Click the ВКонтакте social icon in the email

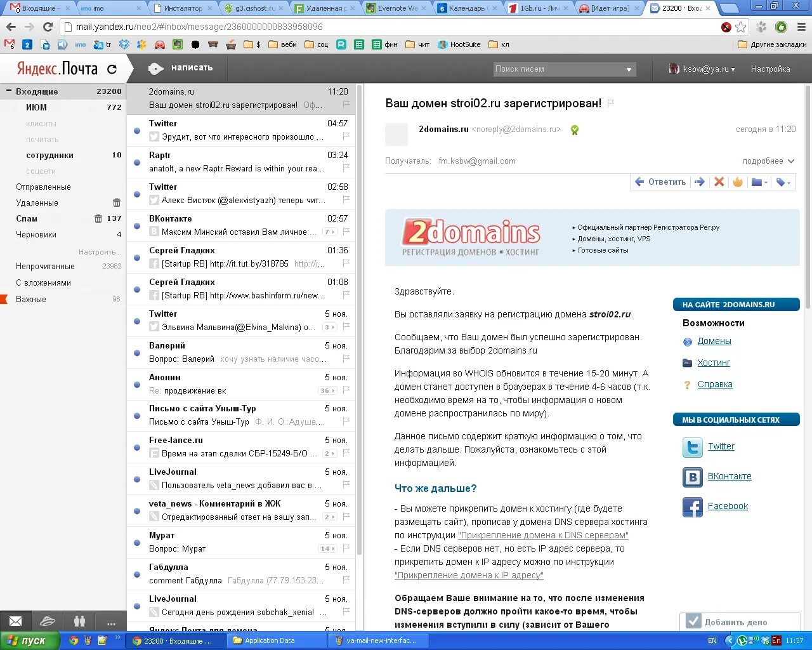coord(693,477)
